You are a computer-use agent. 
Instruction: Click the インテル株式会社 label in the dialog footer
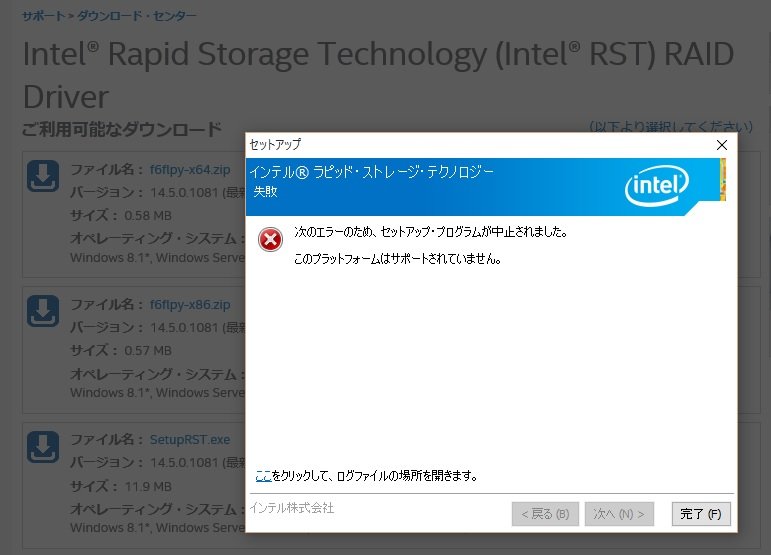[x=292, y=508]
